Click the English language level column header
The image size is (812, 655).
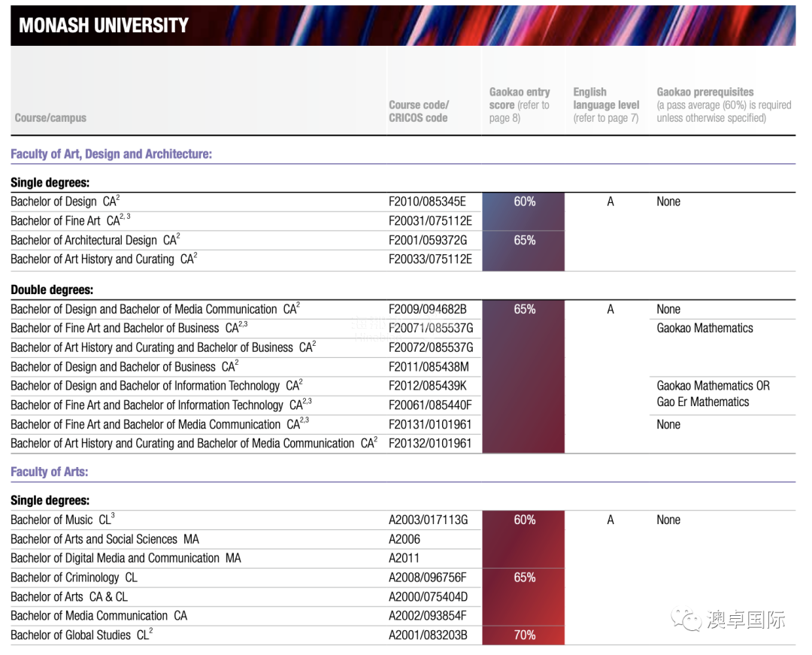pos(606,105)
